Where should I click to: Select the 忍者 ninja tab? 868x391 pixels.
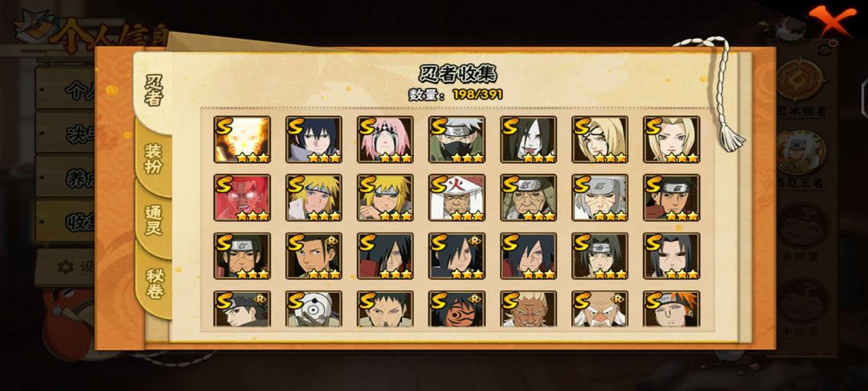point(154,91)
